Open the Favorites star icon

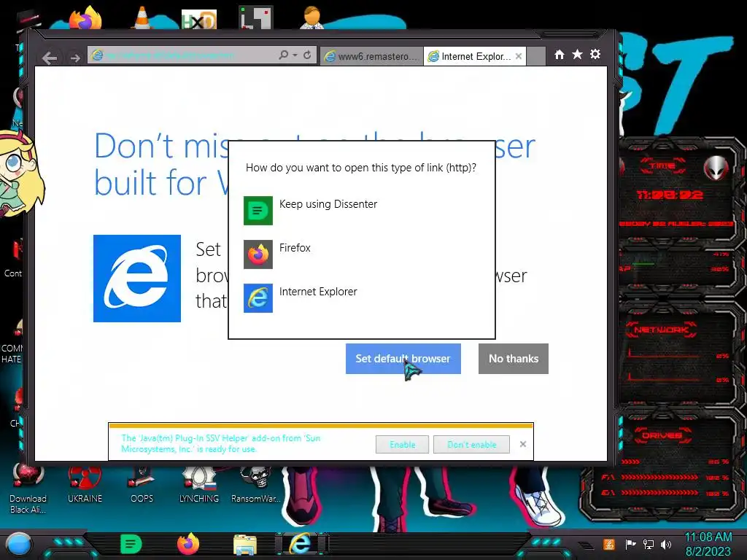click(577, 55)
